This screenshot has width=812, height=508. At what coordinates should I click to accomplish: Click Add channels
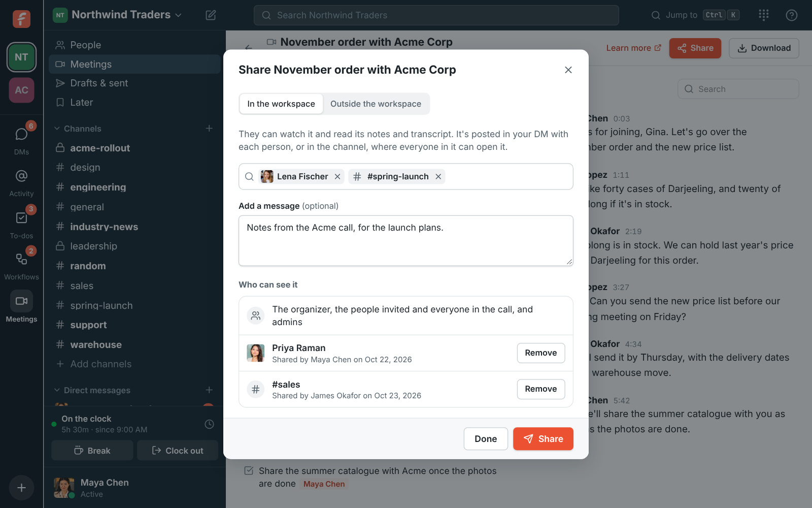pos(134,364)
